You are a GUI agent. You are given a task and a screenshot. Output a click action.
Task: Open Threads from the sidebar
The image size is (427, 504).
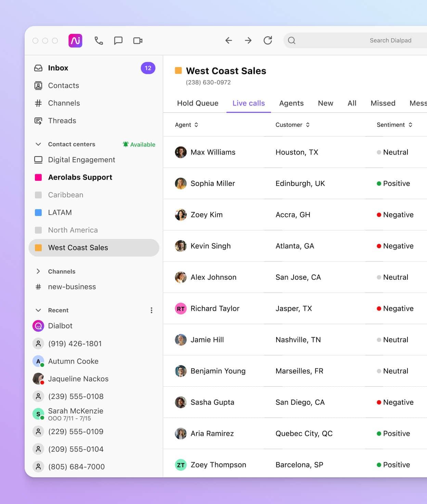(x=39, y=121)
